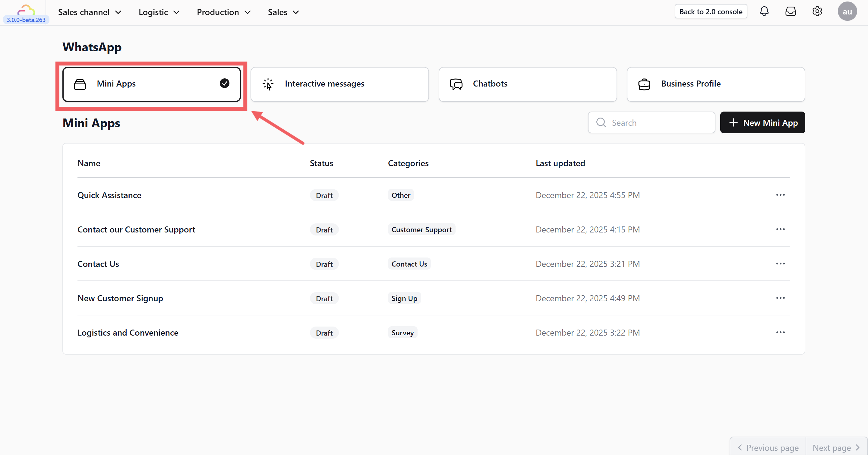Create a New Mini App
Image resolution: width=868 pixels, height=455 pixels.
click(x=762, y=122)
